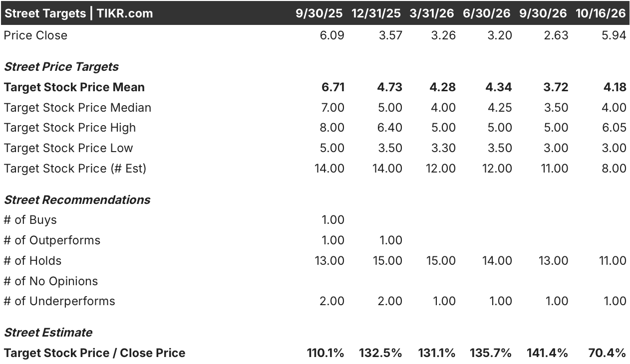630x364 pixels.
Task: Click the Target Stock Price High label
Action: point(70,128)
